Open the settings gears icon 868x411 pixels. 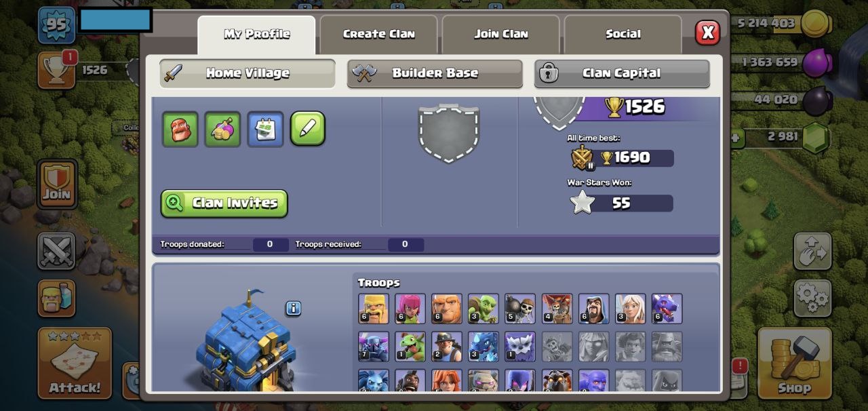(x=812, y=298)
